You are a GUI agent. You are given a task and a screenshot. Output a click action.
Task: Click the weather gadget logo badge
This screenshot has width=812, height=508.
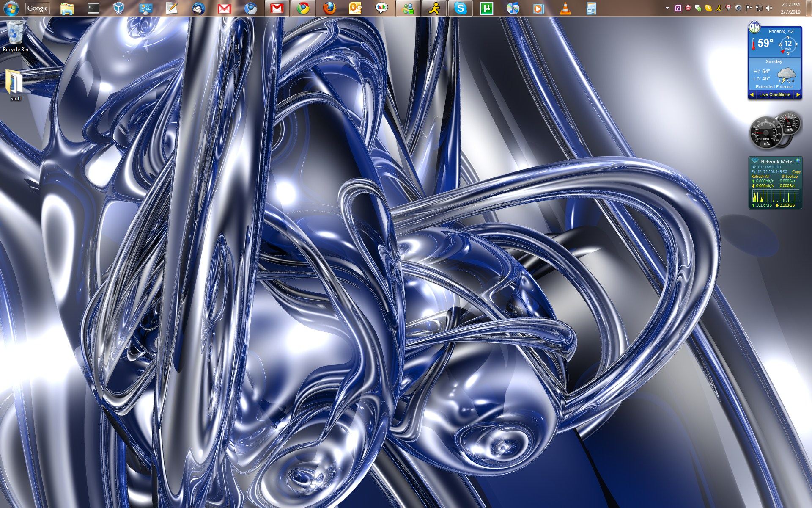point(754,28)
